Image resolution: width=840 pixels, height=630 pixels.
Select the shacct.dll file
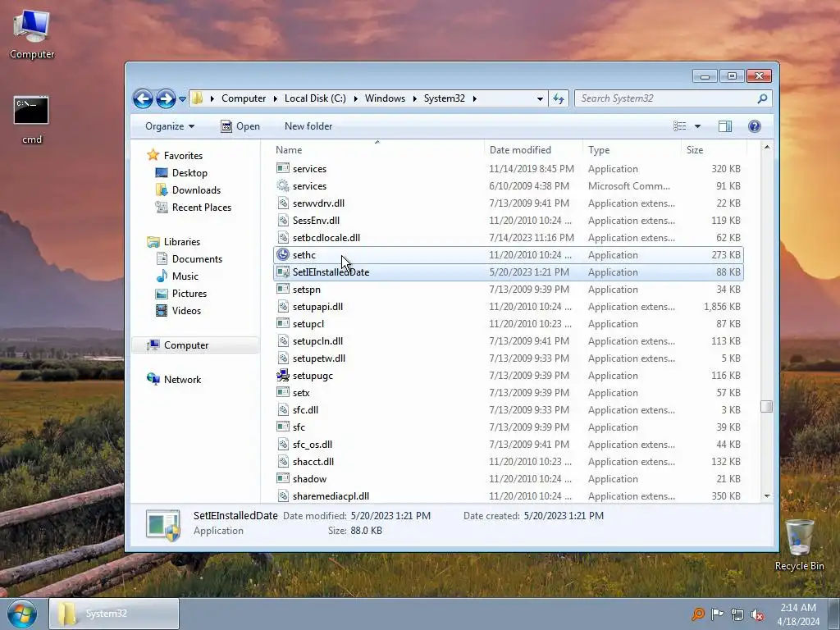coord(313,462)
